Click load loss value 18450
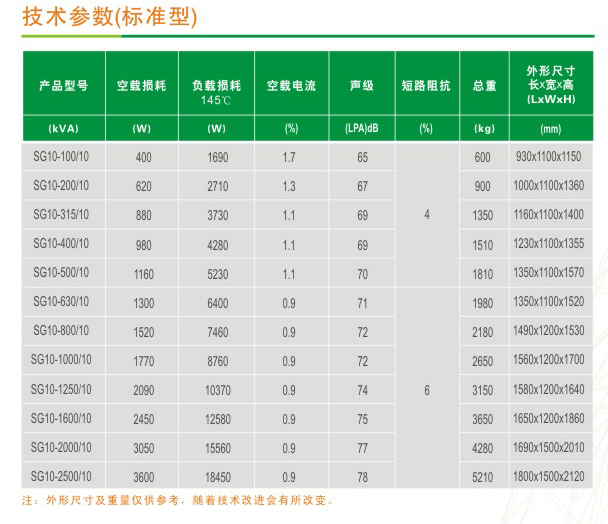Image resolution: width=608 pixels, height=524 pixels. [218, 477]
